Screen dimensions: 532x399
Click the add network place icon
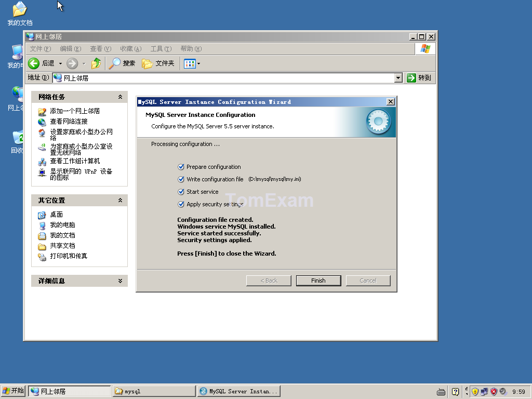click(42, 112)
